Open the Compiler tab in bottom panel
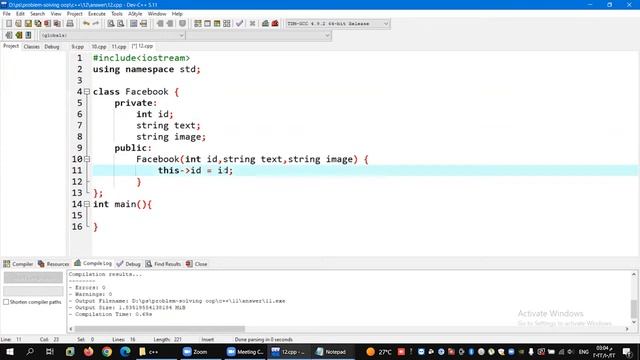Viewport: 640px width, 360px height. (x=18, y=264)
